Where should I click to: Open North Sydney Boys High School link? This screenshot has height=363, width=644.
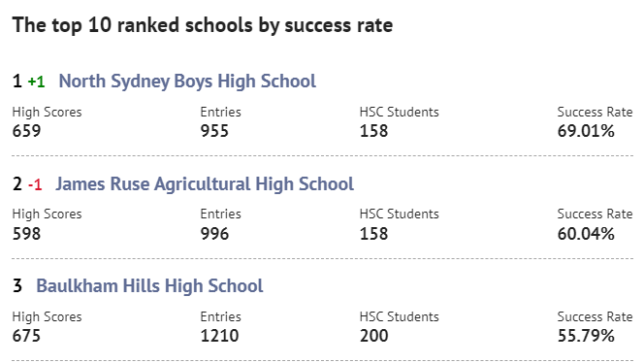[187, 82]
